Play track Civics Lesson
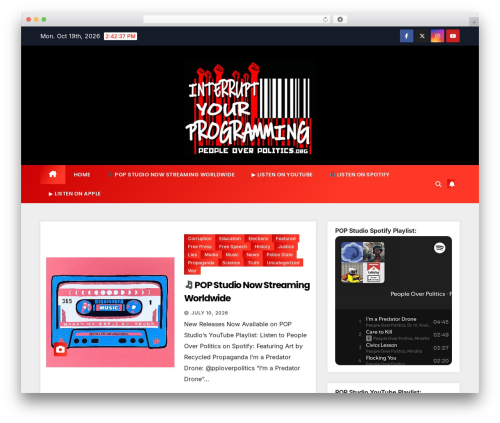The height and width of the screenshot is (423, 500). click(381, 345)
